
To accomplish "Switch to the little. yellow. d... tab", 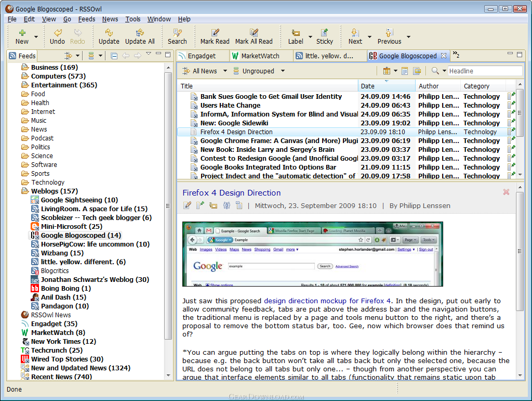I will pos(329,56).
